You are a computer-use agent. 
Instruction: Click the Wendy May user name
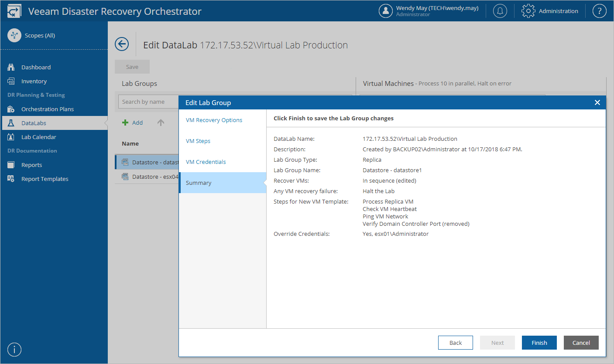tap(437, 8)
